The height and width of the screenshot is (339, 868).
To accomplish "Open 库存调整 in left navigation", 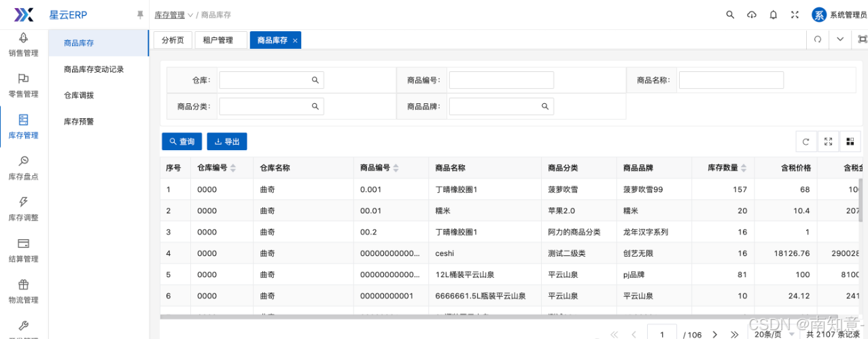I will (24, 209).
